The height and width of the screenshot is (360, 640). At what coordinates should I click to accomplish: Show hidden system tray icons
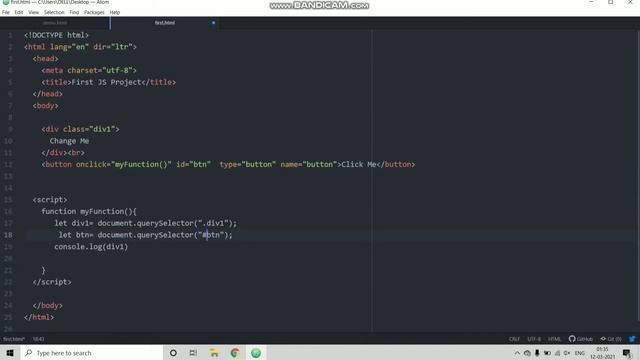(x=517, y=353)
